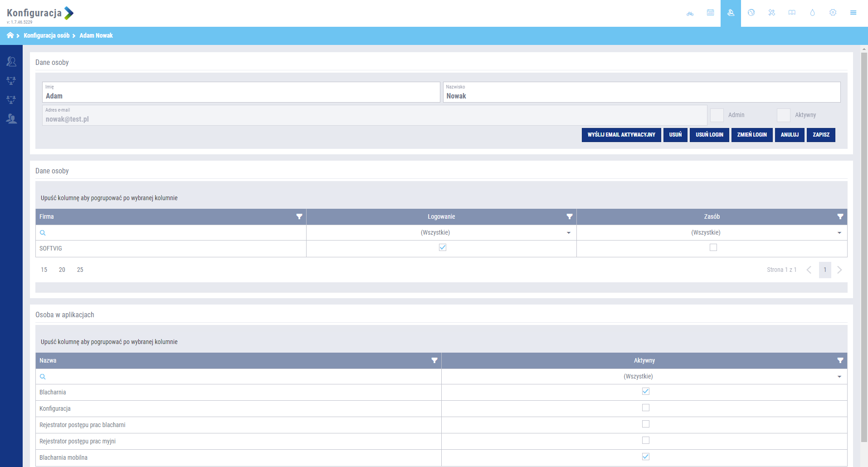
Task: Toggle the Aktywny checkbox for the person
Action: coord(783,115)
